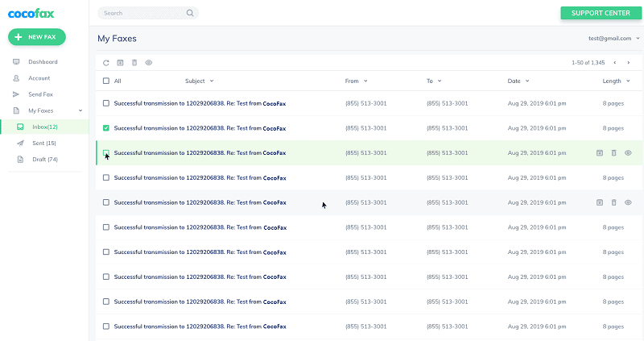Open the test@gmail.com account dropdown
The height and width of the screenshot is (341, 644).
point(638,38)
